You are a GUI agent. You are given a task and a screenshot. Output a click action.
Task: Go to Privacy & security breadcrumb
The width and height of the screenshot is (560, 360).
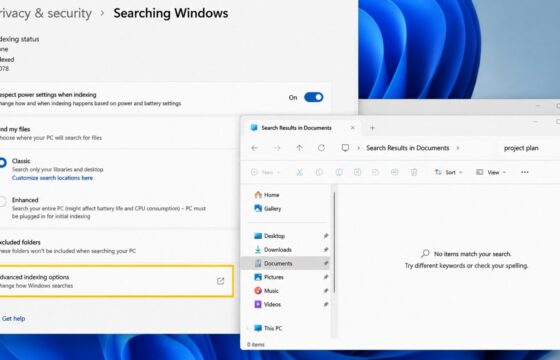[x=46, y=13]
